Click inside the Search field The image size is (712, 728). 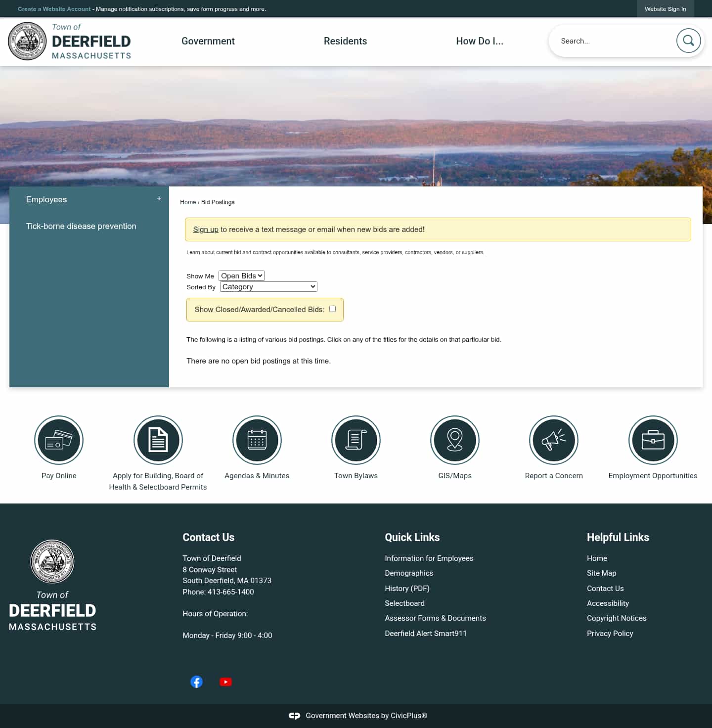(608, 41)
